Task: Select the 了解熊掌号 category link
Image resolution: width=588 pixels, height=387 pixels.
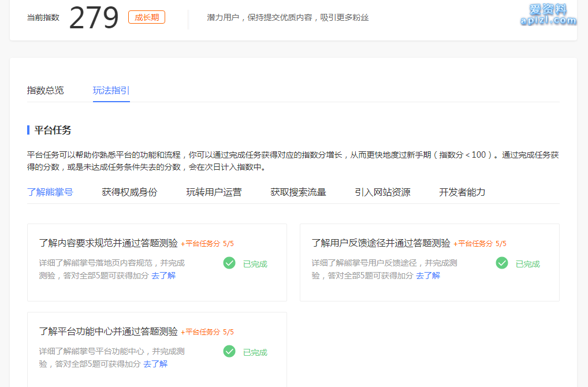Action: click(49, 192)
